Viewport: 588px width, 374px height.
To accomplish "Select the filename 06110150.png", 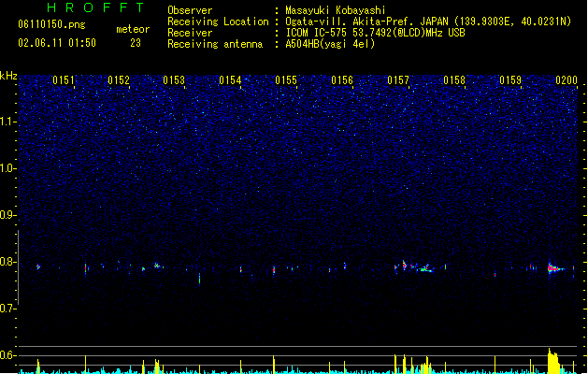I will [x=51, y=24].
